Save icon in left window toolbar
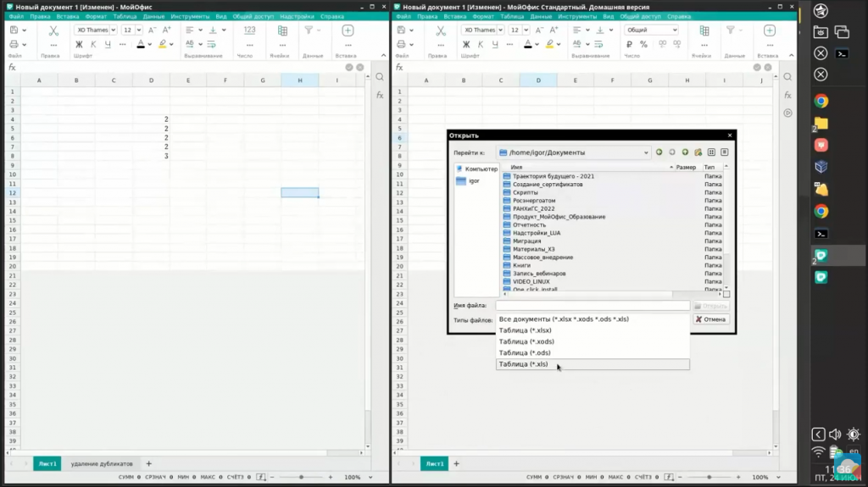This screenshot has height=487, width=868. tap(14, 30)
